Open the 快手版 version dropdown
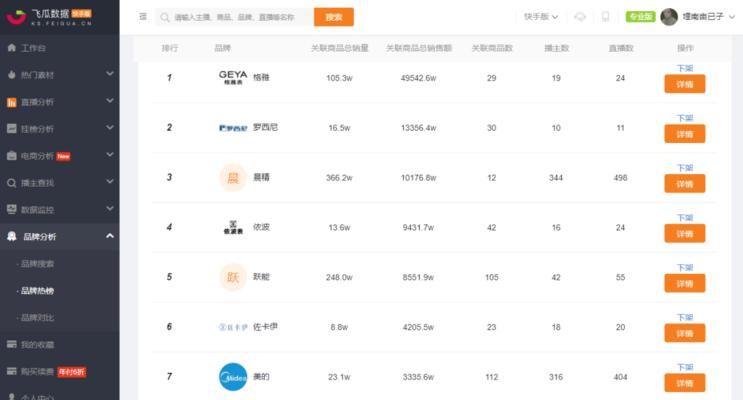 541,17
